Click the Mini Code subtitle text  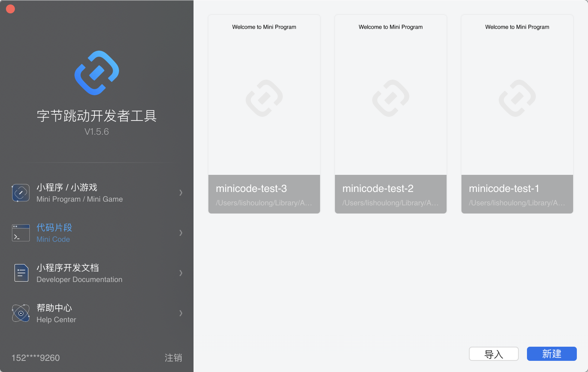[53, 239]
